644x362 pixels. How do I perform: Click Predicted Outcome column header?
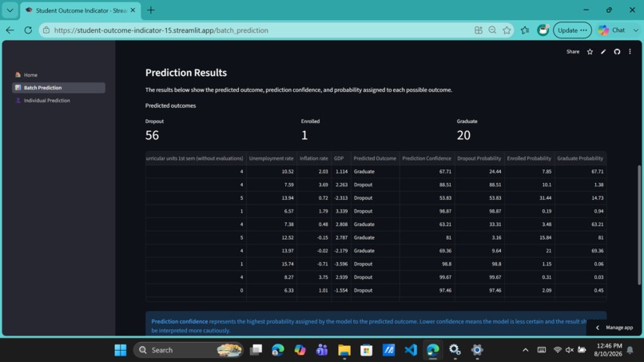375,158
